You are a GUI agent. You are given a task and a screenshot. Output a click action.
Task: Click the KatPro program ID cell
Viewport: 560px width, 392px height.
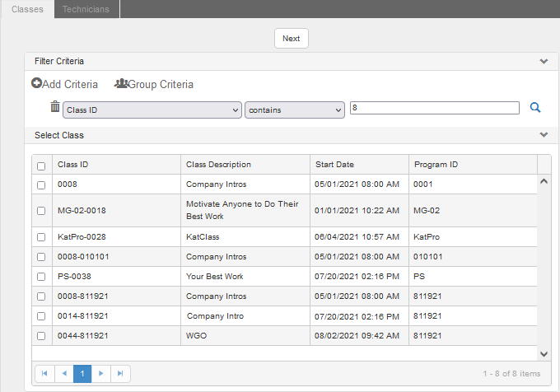click(473, 236)
